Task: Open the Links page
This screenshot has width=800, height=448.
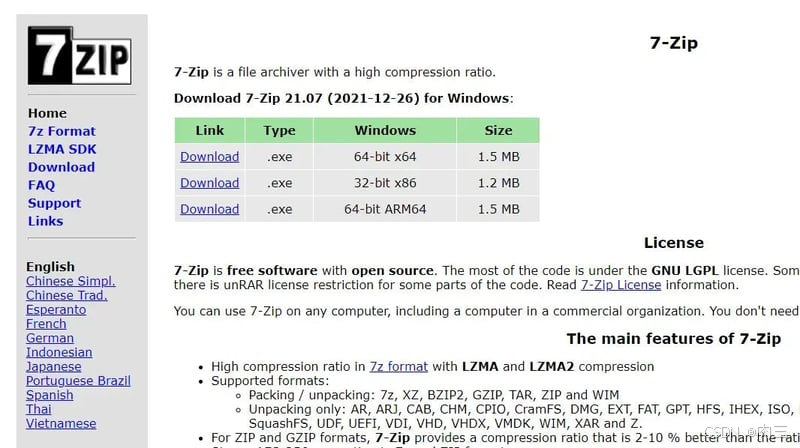Action: click(x=45, y=221)
